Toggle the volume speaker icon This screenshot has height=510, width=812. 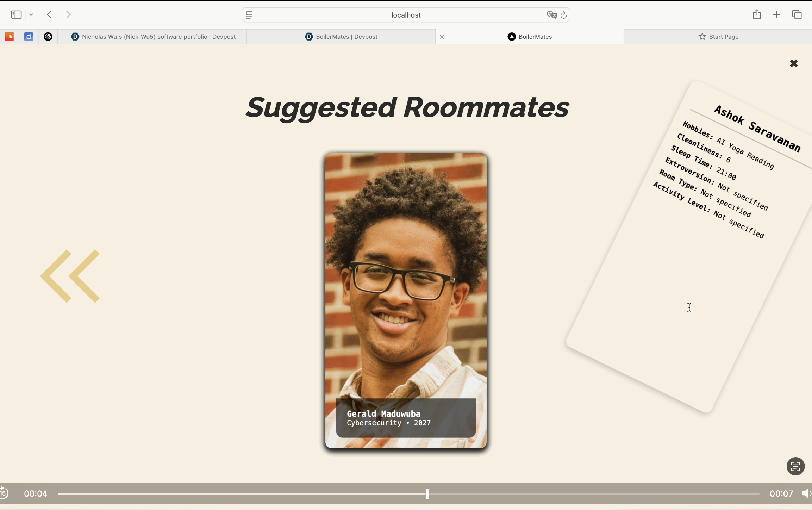pyautogui.click(x=806, y=493)
